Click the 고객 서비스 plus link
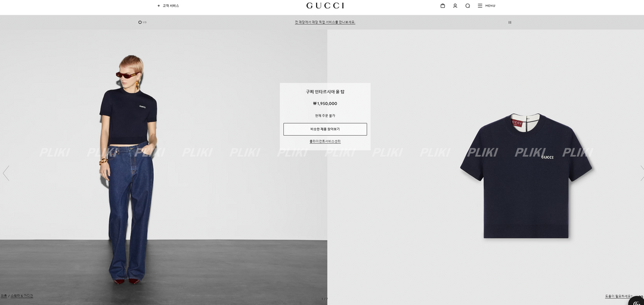 [168, 6]
